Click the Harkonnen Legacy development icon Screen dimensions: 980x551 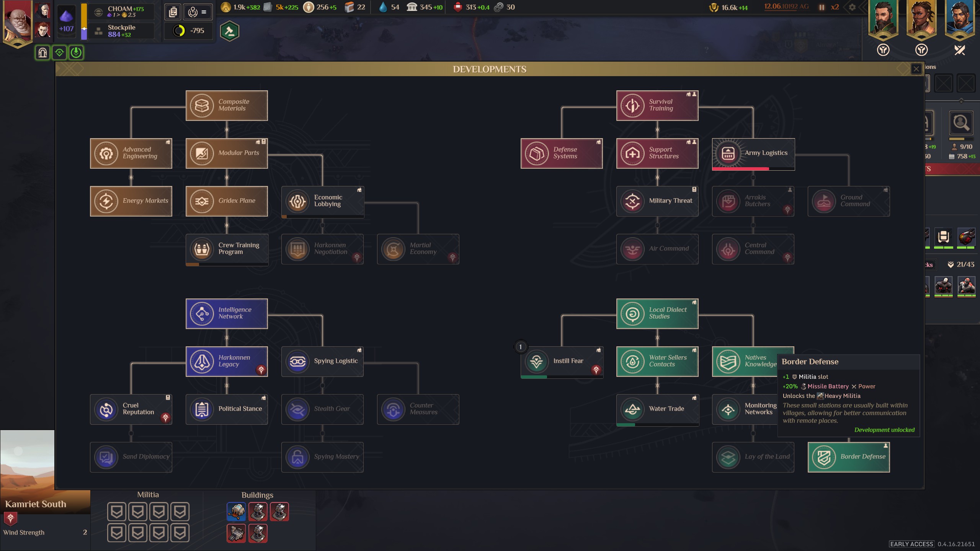[202, 362]
